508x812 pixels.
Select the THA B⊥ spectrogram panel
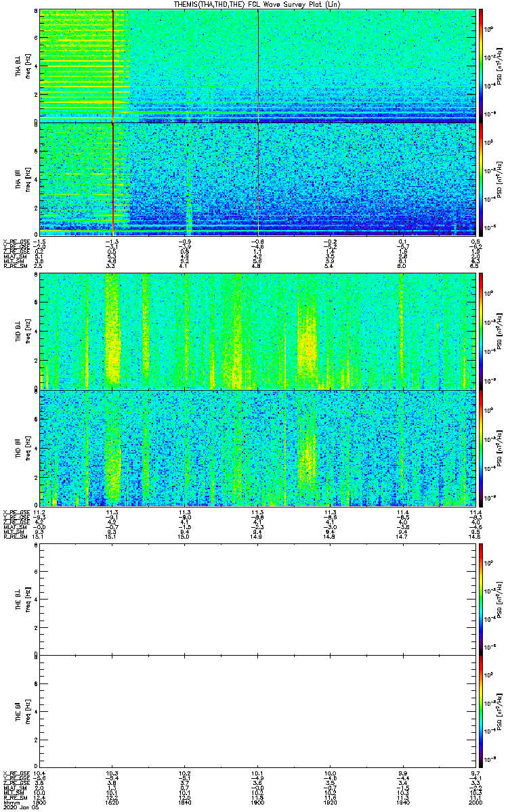[x=257, y=66]
